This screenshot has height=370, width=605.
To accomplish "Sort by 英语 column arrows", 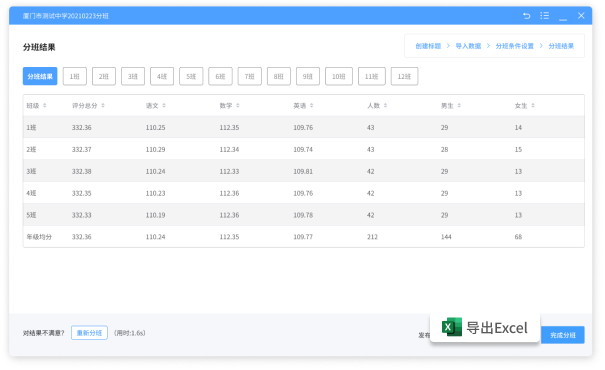I will click(311, 105).
